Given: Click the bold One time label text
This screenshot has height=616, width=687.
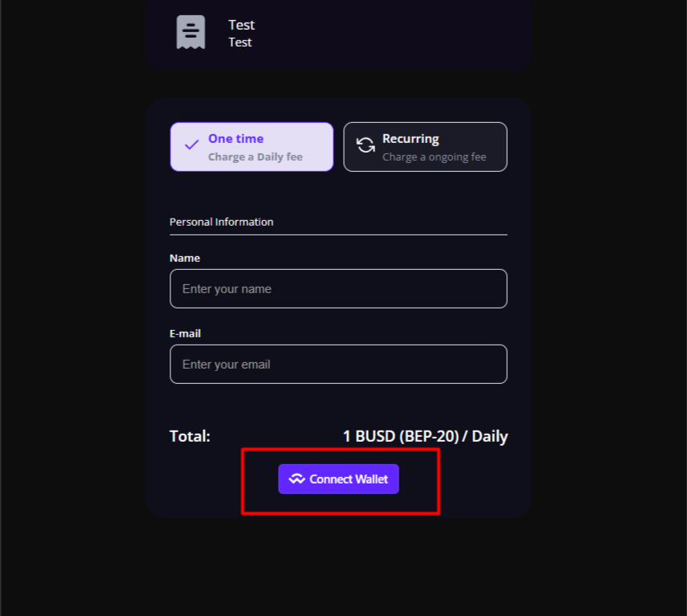Looking at the screenshot, I should coord(236,139).
